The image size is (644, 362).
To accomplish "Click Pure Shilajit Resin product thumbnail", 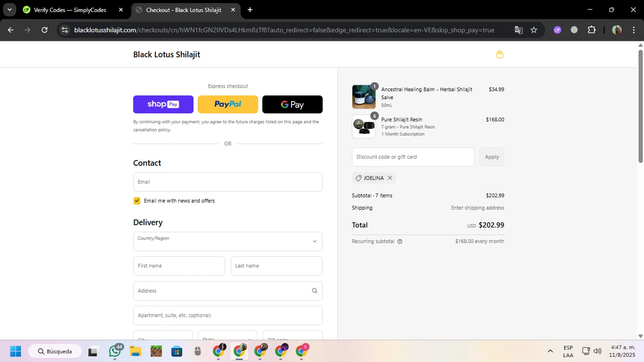I will 364,126.
